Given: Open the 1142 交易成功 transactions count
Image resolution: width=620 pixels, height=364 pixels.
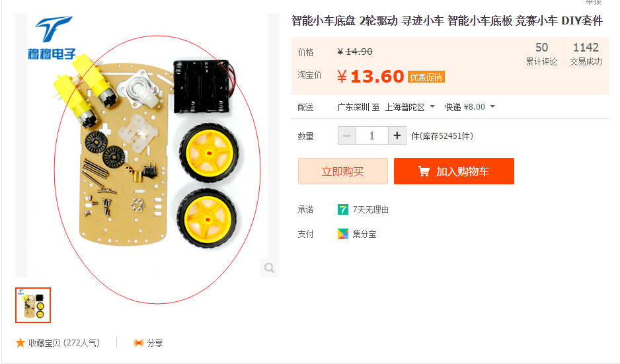Looking at the screenshot, I should 586,54.
